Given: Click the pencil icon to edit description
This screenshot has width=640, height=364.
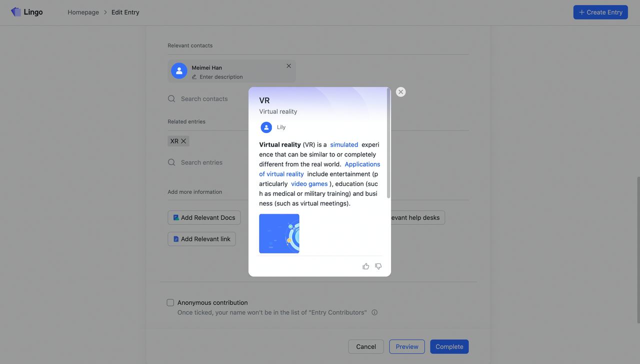Looking at the screenshot, I should 194,77.
